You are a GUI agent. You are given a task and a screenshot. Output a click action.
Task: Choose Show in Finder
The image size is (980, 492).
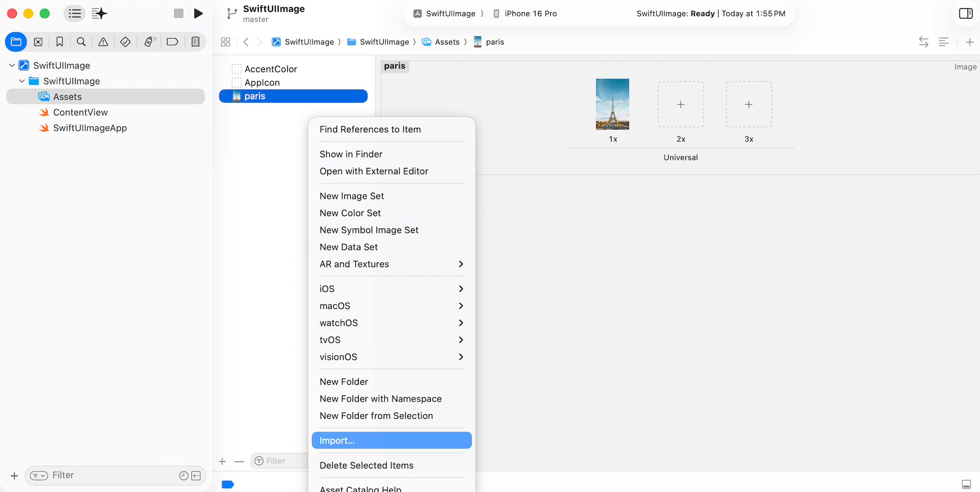pyautogui.click(x=351, y=154)
